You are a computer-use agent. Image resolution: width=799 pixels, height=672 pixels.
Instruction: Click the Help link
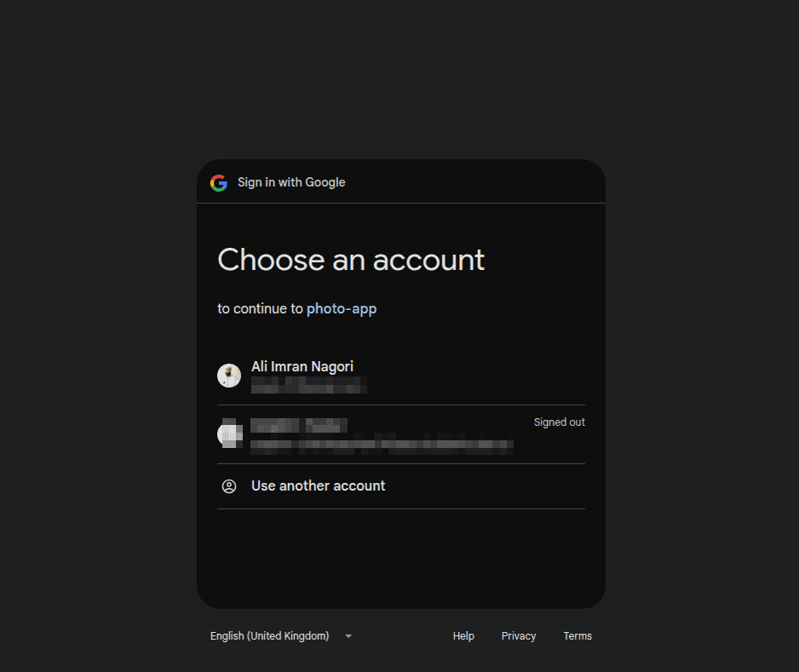(463, 635)
